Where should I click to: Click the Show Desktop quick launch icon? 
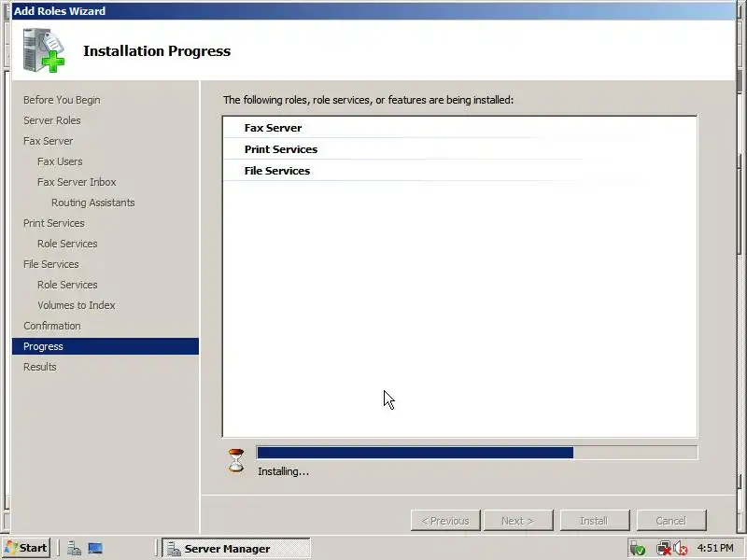[95, 548]
